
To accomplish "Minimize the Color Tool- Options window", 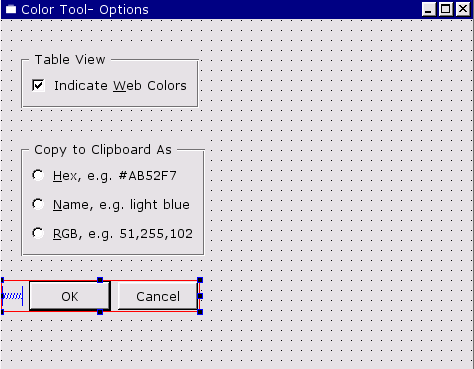I will pos(429,9).
